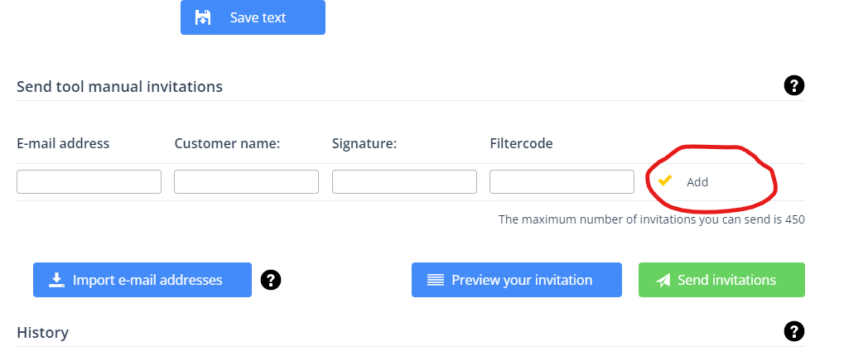This screenshot has width=868, height=361.
Task: Open Preview your invitation
Action: [521, 280]
